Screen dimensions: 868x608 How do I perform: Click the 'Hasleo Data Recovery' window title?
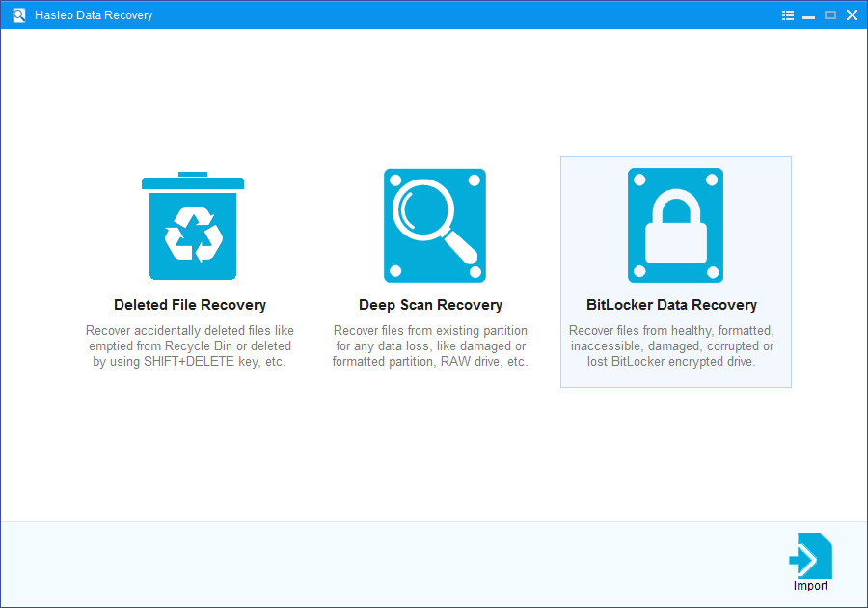pyautogui.click(x=94, y=14)
